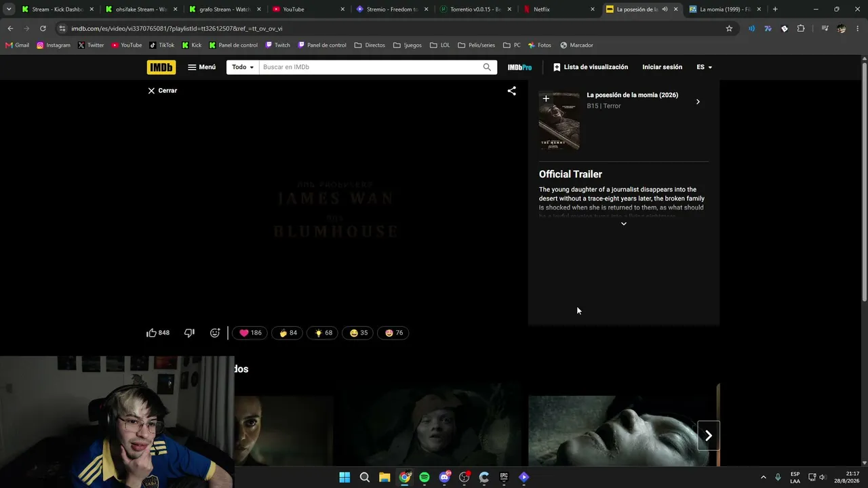
Task: Open the 'Fotos' bookmark
Action: pos(540,45)
